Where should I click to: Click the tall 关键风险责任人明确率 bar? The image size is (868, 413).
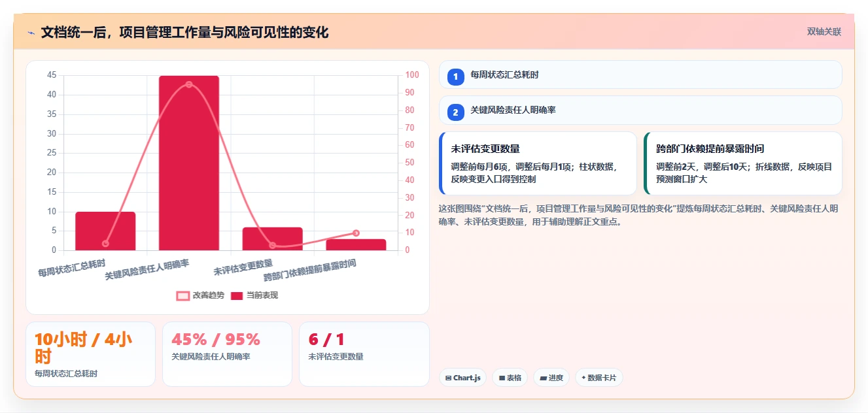click(189, 163)
